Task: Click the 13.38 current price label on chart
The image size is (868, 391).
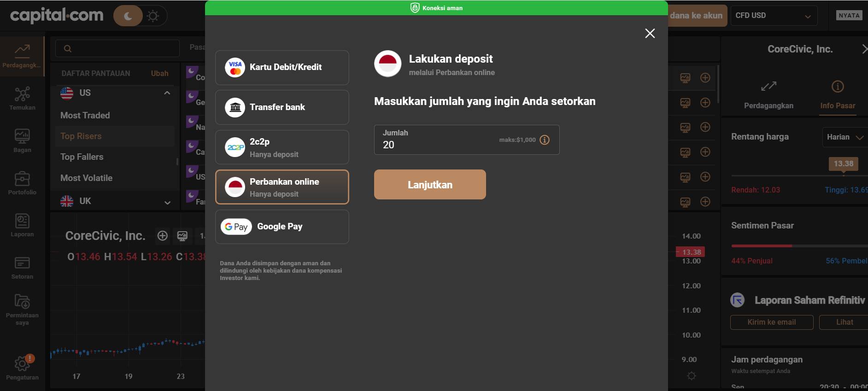Action: pyautogui.click(x=690, y=252)
